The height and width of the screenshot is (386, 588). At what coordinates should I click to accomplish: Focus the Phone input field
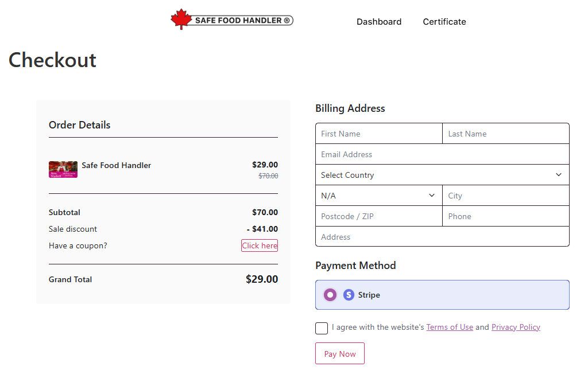tap(506, 216)
